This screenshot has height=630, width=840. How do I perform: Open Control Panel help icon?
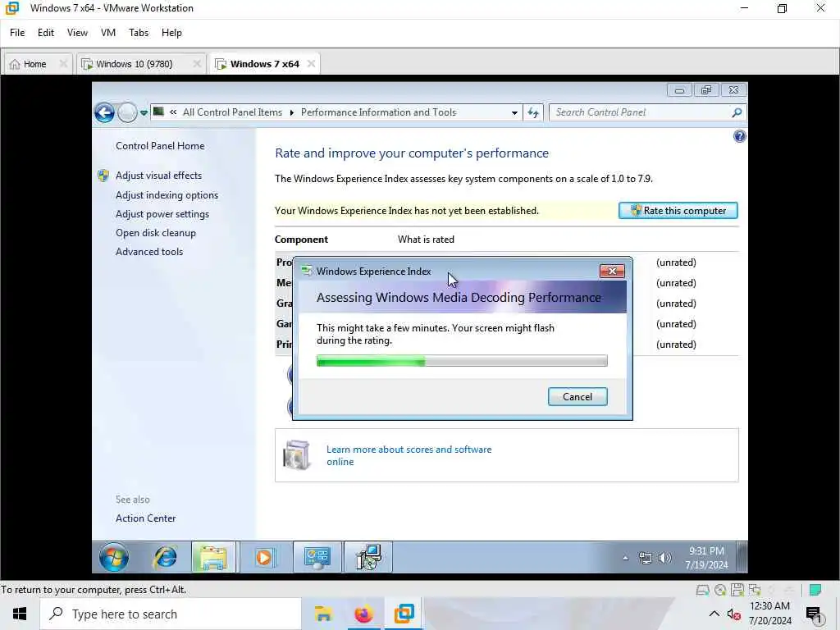[x=739, y=136]
